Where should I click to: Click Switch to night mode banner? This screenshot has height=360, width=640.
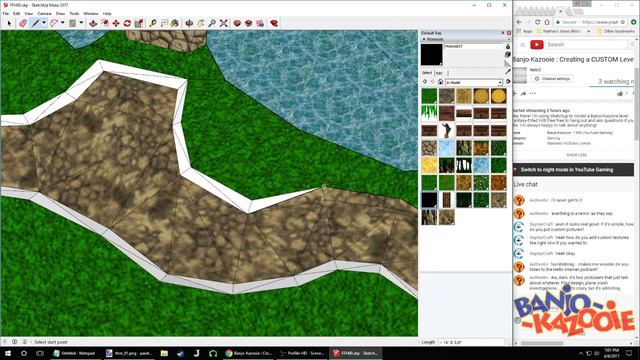click(573, 170)
